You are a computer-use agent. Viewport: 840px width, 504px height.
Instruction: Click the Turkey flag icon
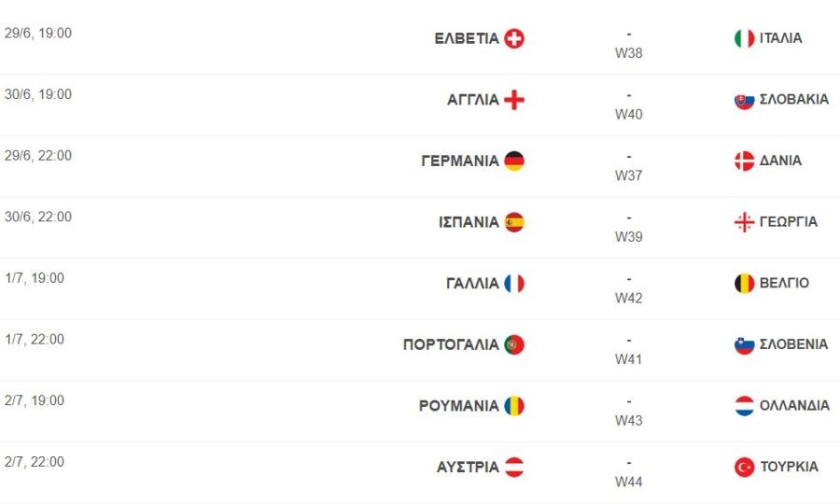pos(744,468)
